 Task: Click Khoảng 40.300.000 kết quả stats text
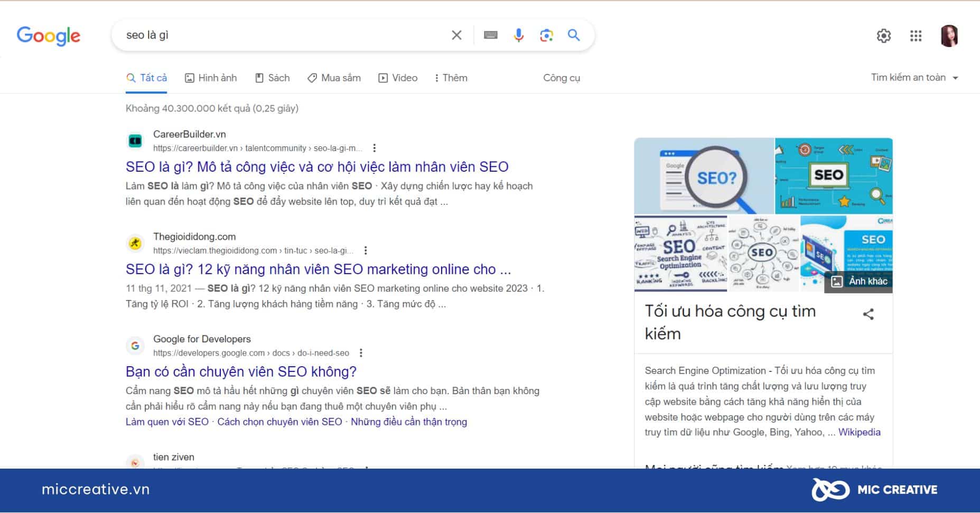pos(212,109)
